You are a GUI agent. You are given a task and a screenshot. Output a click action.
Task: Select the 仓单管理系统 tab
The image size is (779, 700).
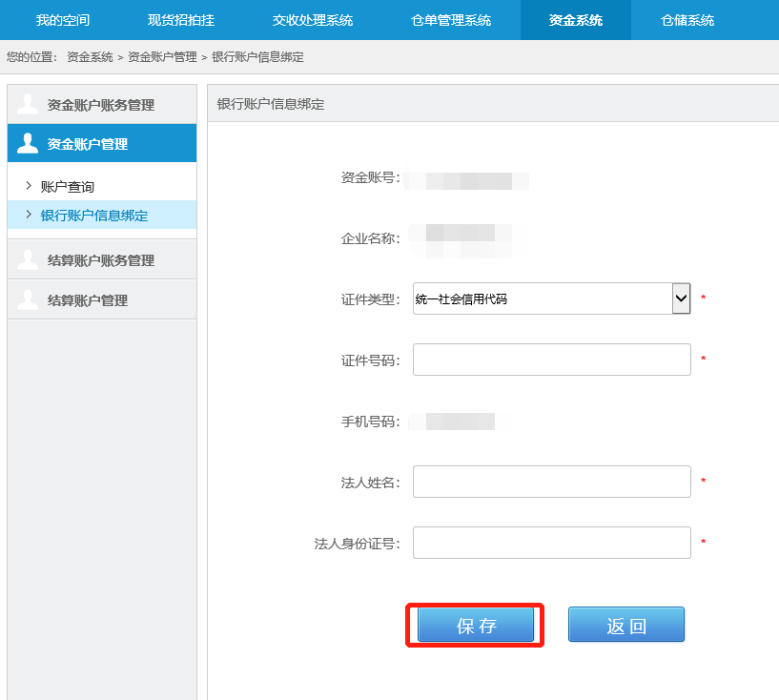click(451, 20)
